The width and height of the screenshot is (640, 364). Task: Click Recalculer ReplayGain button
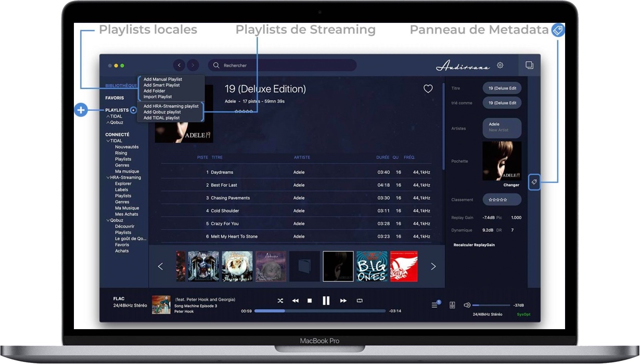(474, 245)
